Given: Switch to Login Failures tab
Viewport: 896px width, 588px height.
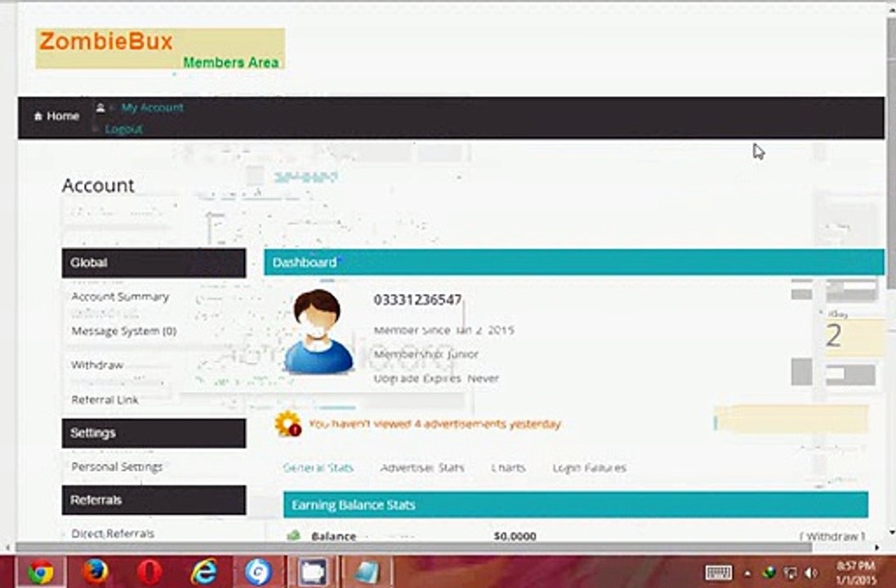Looking at the screenshot, I should point(589,468).
